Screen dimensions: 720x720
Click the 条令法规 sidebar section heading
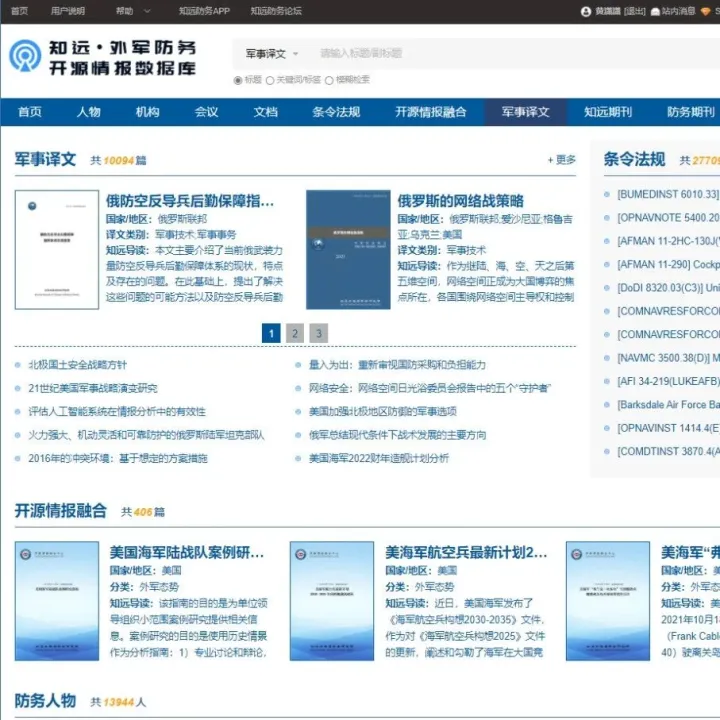tap(634, 159)
